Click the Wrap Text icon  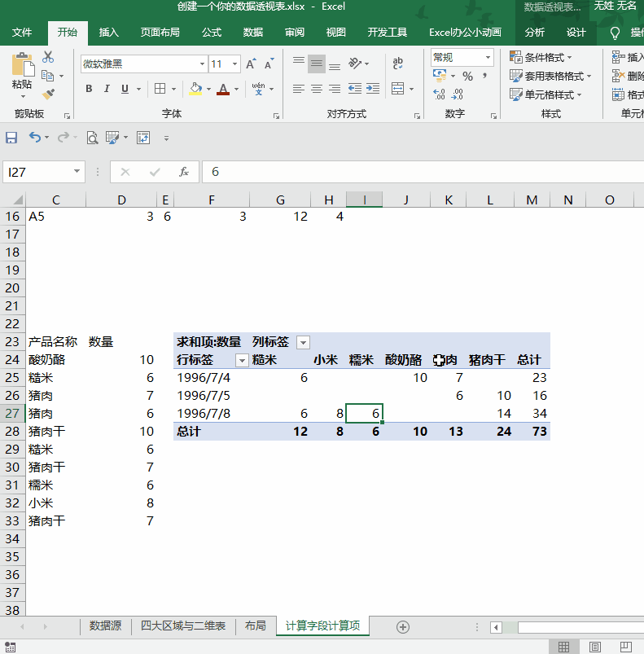[397, 64]
